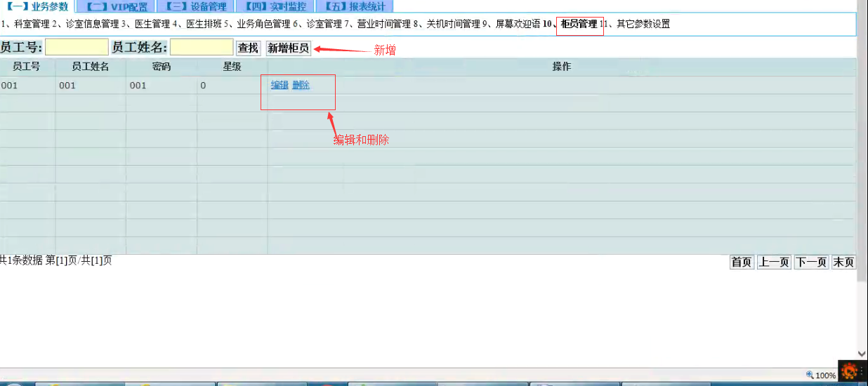Open the 医生排班 submenu item
The image size is (868, 386).
pos(204,24)
